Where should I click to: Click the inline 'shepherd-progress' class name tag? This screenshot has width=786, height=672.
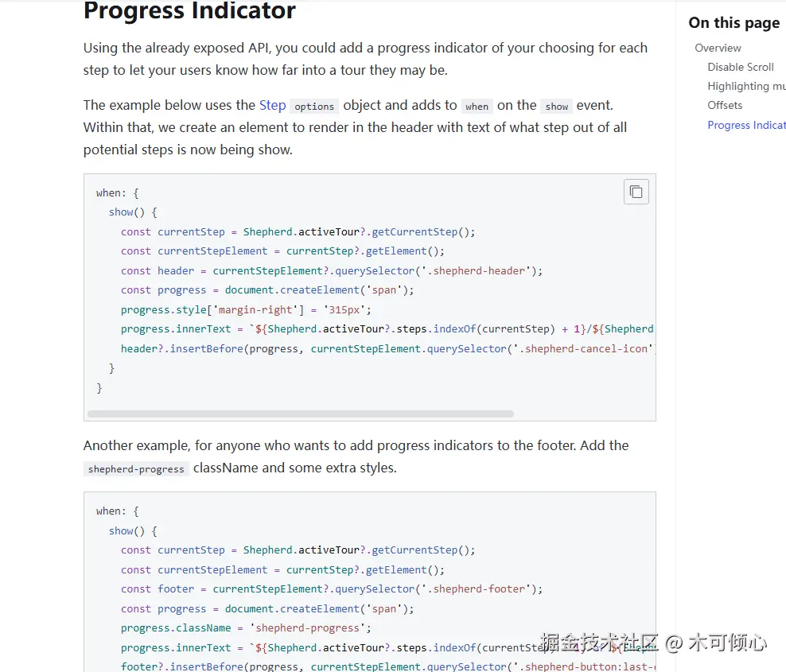136,469
